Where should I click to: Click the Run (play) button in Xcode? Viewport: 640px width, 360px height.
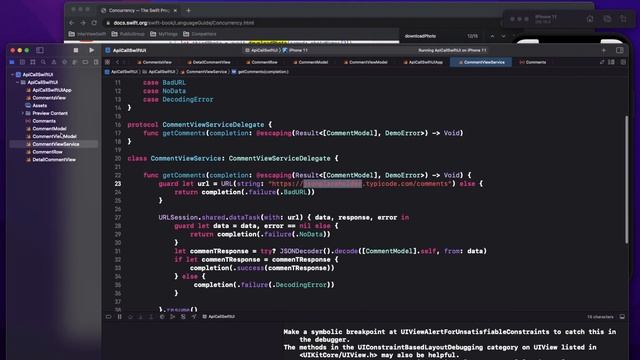click(91, 50)
